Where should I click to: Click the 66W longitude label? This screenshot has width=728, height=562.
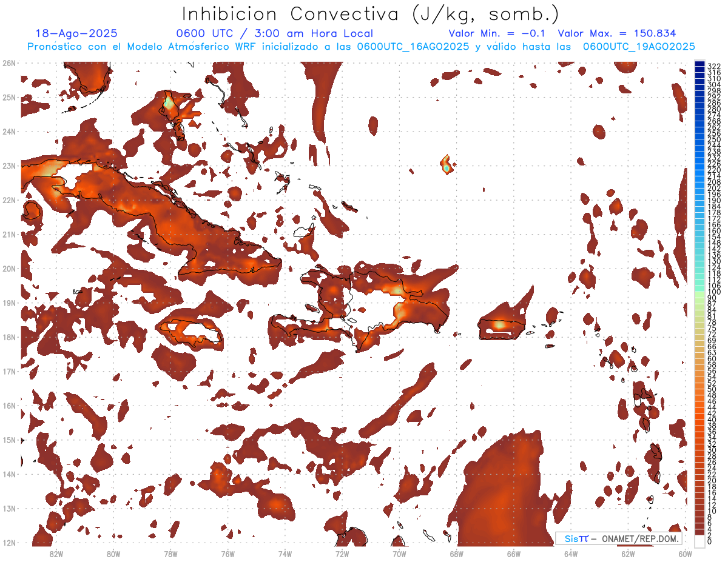513,554
